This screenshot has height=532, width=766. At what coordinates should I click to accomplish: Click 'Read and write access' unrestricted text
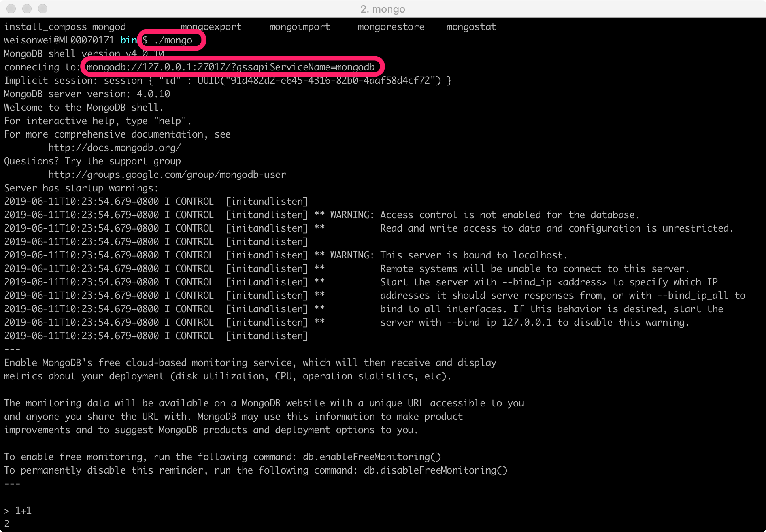(557, 228)
